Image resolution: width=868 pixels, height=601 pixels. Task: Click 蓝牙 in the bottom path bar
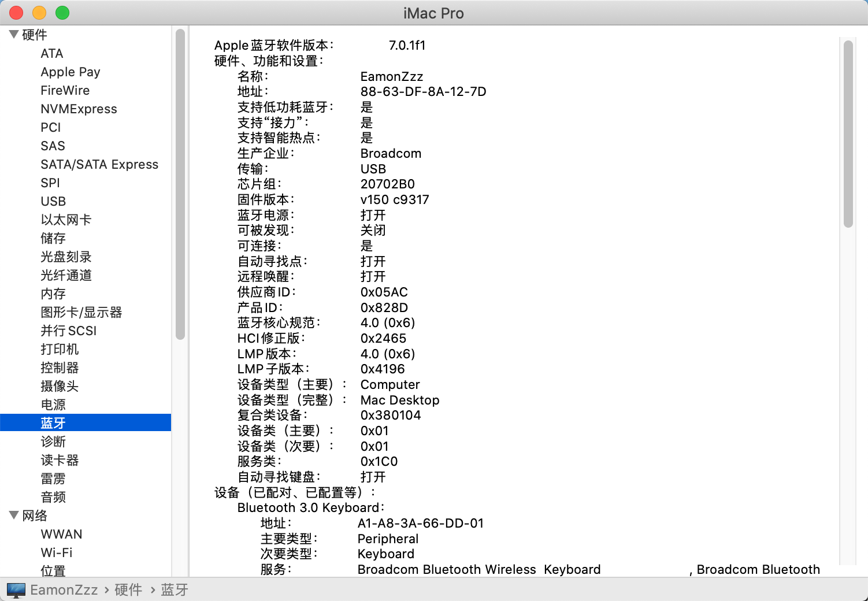click(175, 590)
